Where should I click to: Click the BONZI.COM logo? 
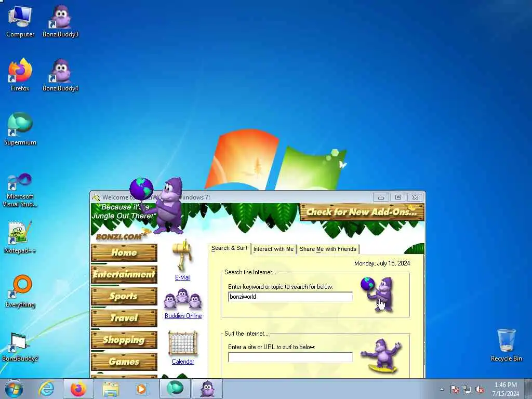click(122, 236)
